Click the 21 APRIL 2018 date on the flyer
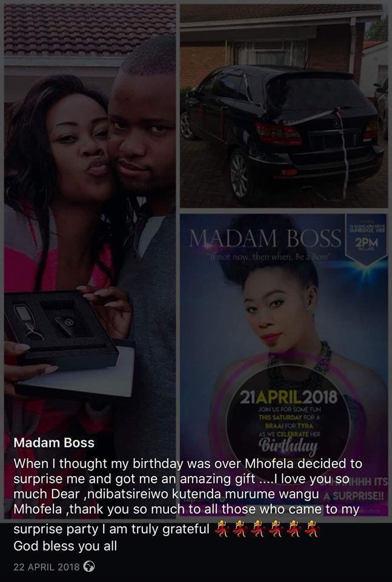This screenshot has height=582, width=392. pos(288,396)
